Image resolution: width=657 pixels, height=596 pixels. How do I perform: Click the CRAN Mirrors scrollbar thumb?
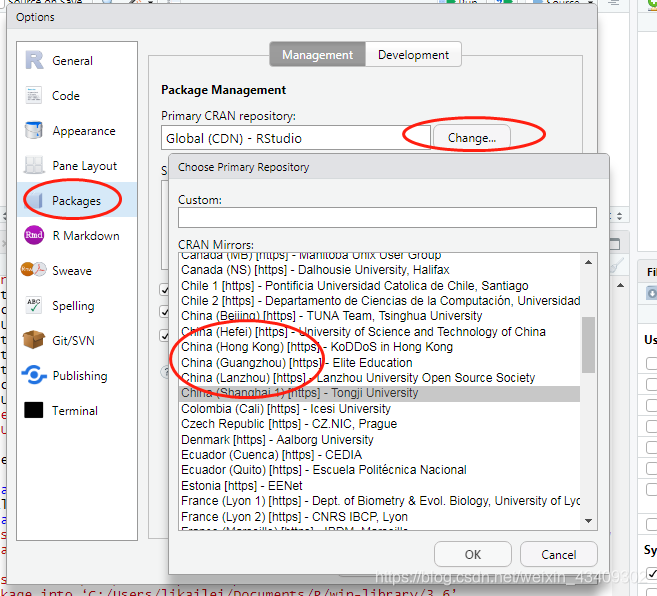[588, 345]
